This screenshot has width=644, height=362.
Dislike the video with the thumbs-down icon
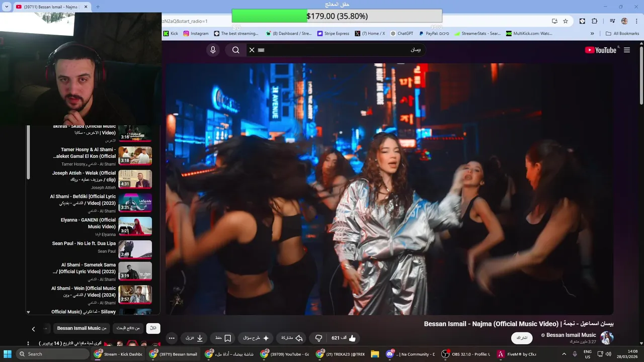click(318, 338)
